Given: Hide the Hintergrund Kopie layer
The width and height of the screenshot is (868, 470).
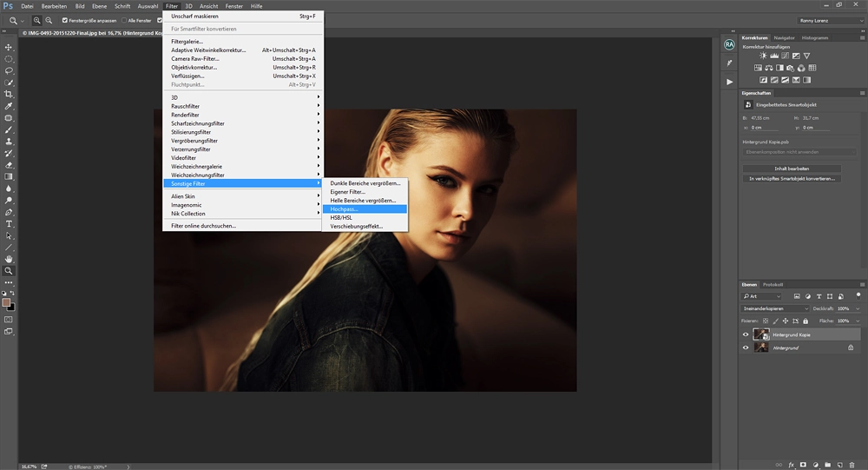Looking at the screenshot, I should (x=746, y=334).
